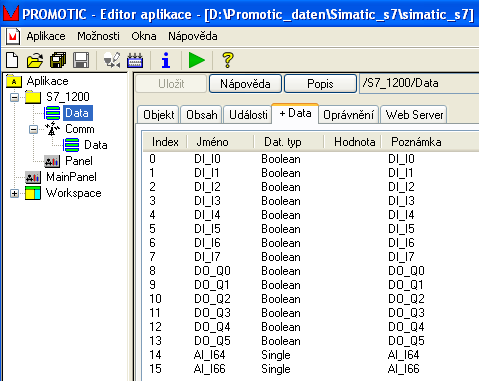Screen dimensions: 479x381
Task: Expand the Workspace tree node
Action: (x=14, y=193)
